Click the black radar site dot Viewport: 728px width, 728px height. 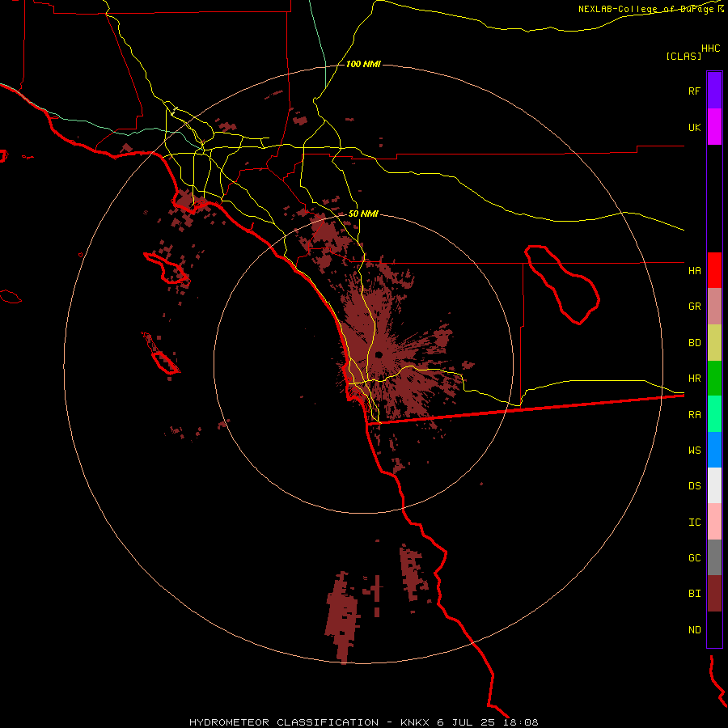[379, 355]
